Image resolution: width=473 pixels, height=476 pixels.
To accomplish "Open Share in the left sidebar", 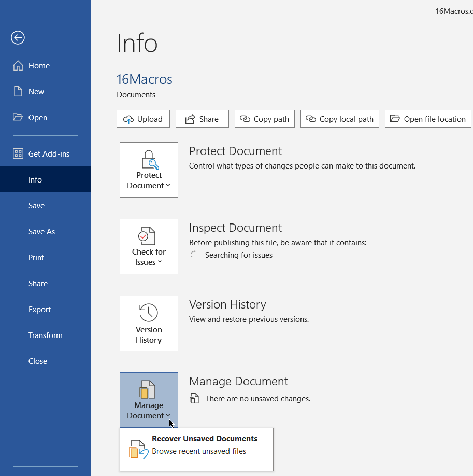I will coord(45,283).
